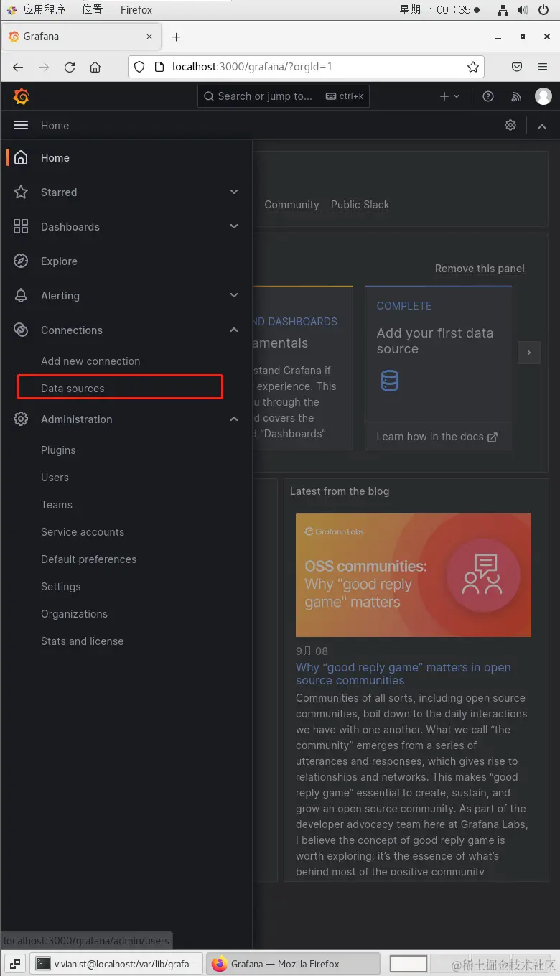Collapse the Connections section chevron

pyautogui.click(x=234, y=330)
